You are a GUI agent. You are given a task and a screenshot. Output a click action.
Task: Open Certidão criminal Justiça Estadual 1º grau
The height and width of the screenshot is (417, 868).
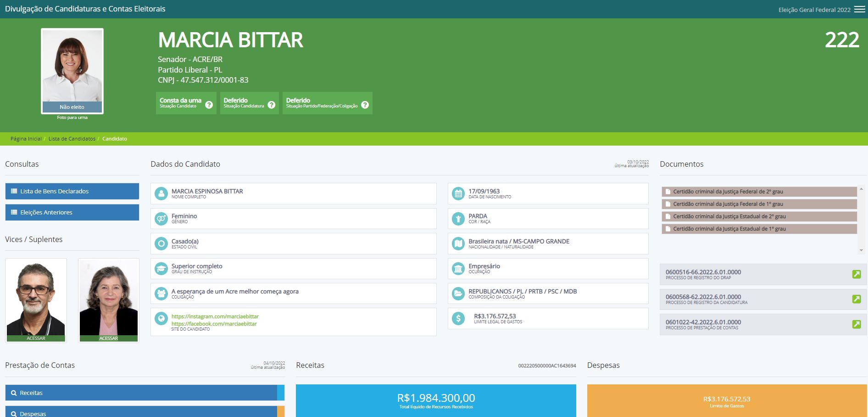coord(729,229)
